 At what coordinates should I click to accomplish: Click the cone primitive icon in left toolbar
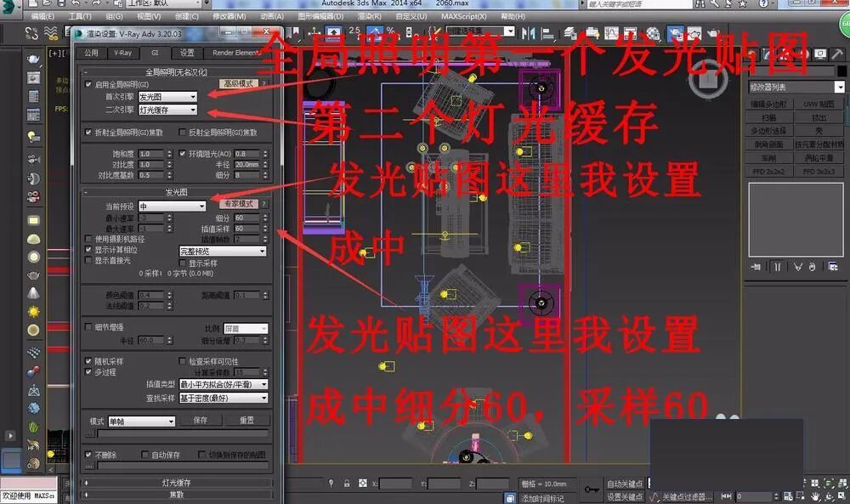[33, 293]
